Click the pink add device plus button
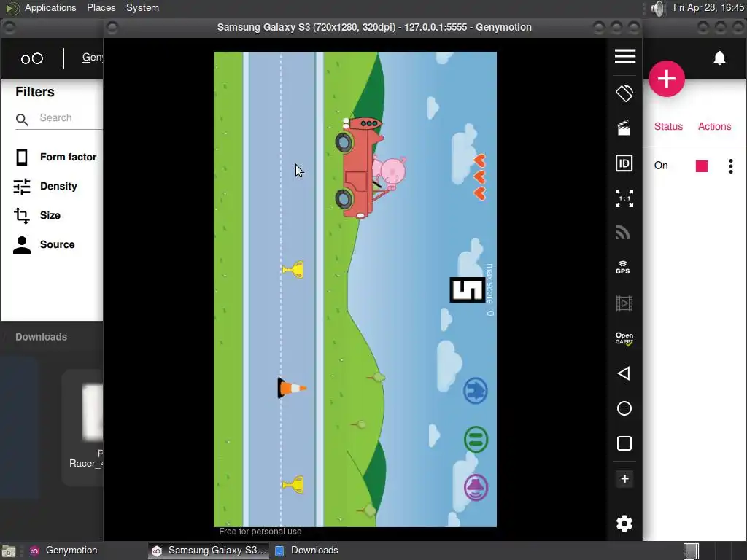 pos(667,79)
